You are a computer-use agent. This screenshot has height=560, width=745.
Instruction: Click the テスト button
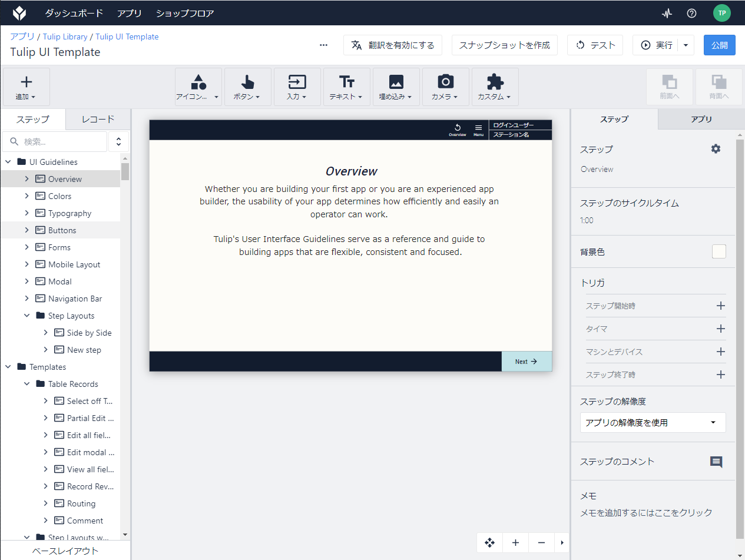(595, 45)
